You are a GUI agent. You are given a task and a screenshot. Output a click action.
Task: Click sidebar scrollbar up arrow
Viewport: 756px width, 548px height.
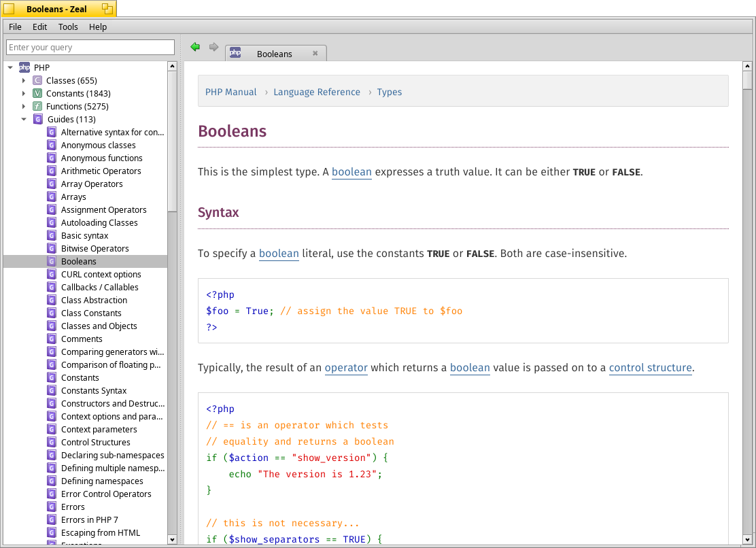click(172, 66)
